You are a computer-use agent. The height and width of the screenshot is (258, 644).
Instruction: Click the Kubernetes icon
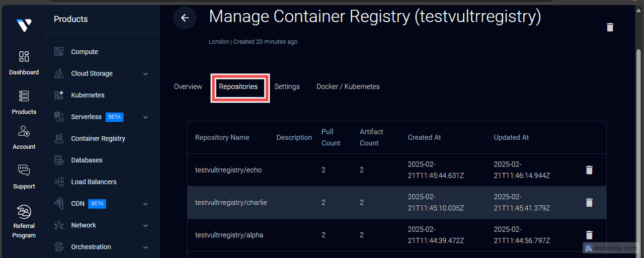coord(59,95)
